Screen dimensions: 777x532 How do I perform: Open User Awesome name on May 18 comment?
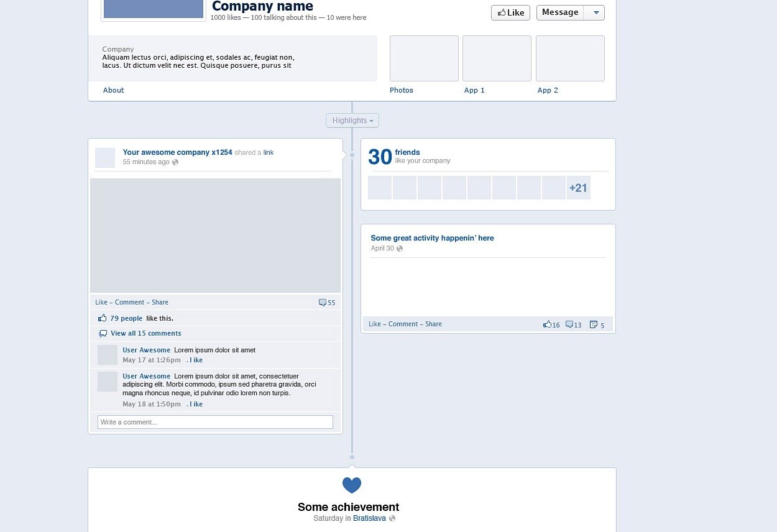point(146,376)
